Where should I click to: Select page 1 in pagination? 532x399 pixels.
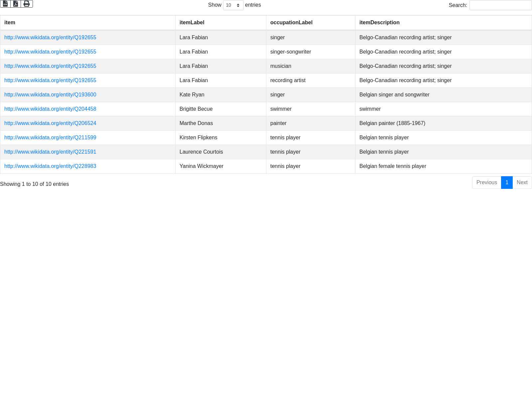tap(507, 183)
